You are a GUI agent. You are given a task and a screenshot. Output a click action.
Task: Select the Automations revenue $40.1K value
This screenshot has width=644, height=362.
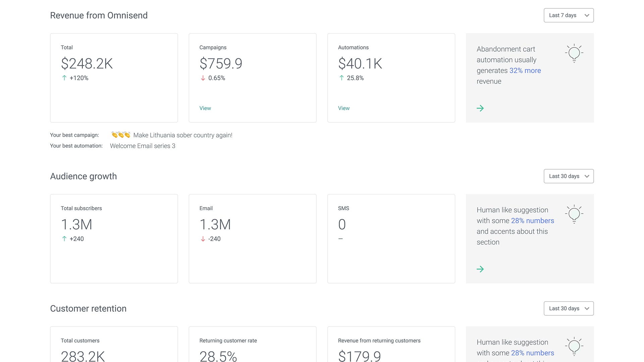click(x=360, y=63)
